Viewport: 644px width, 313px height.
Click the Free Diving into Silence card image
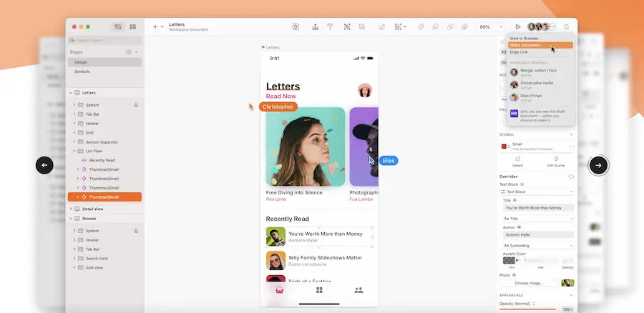pos(305,146)
